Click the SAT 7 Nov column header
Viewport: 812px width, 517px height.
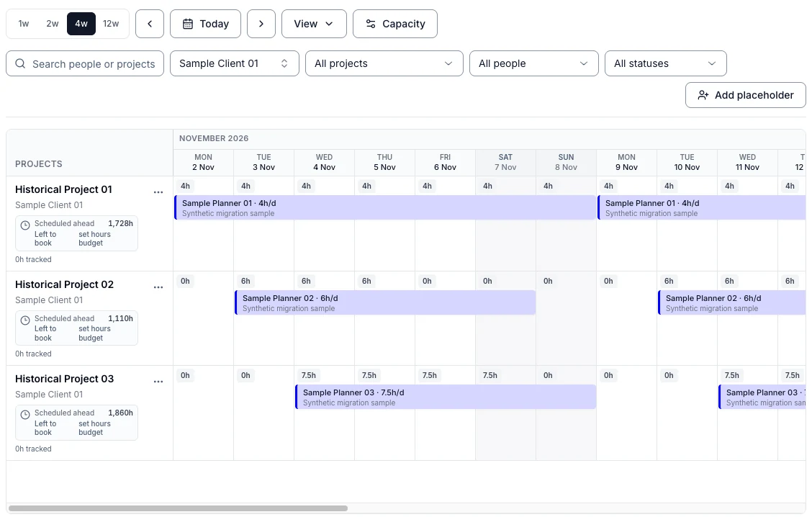coord(505,162)
